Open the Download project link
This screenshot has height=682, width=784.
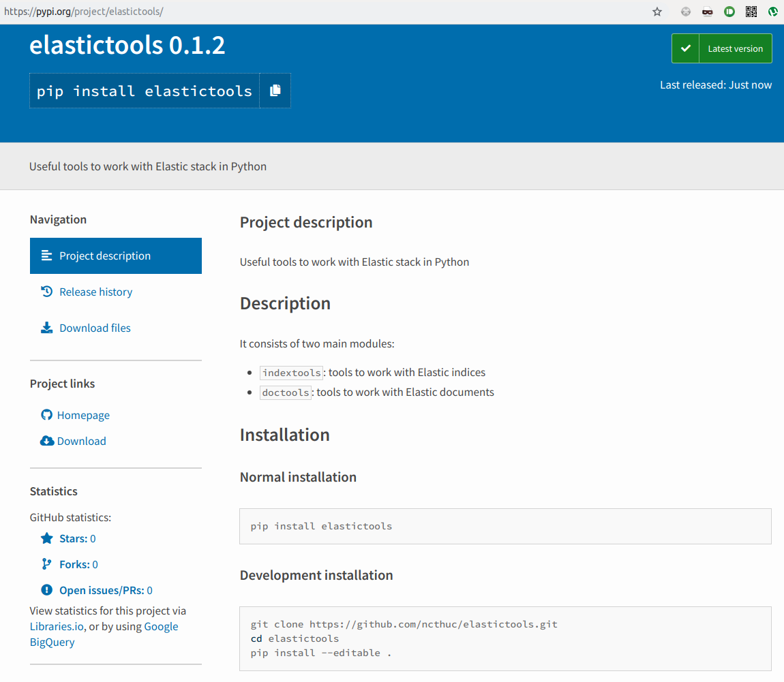click(x=82, y=441)
